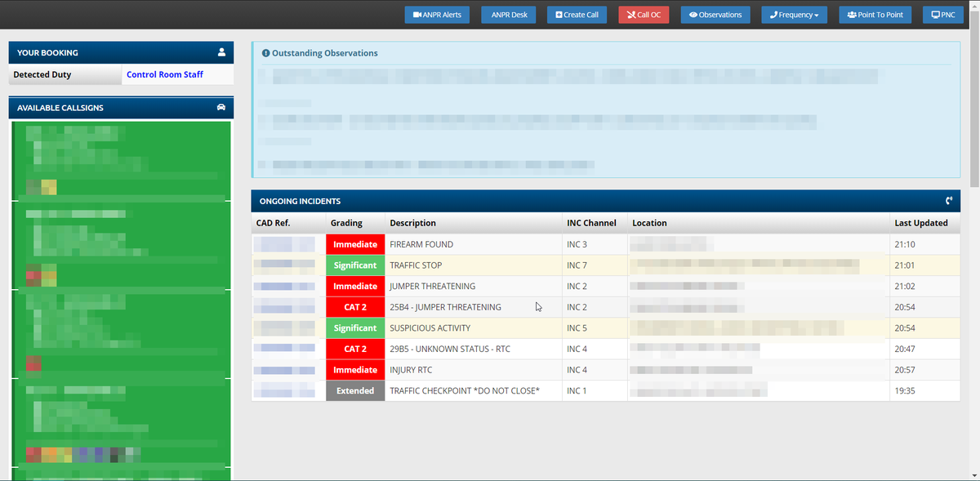This screenshot has height=481, width=980.
Task: Click the Point To Point button
Action: point(875,15)
